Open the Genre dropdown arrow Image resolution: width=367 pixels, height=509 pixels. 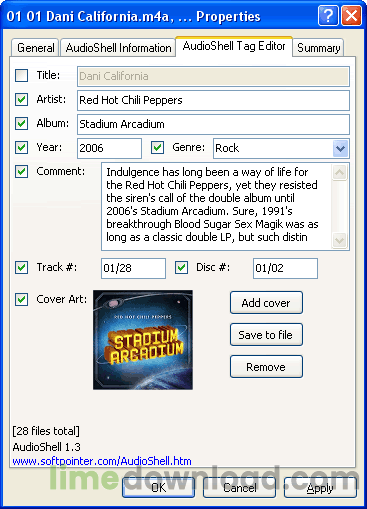(340, 148)
